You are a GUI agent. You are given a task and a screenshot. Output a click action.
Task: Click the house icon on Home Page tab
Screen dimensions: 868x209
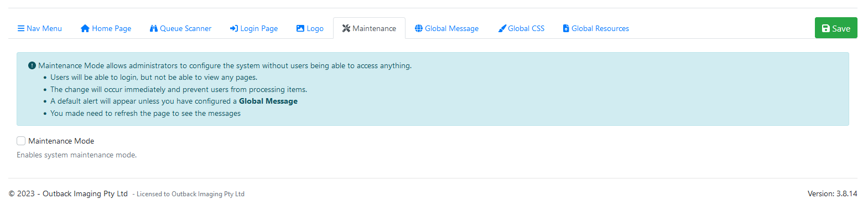click(x=85, y=28)
